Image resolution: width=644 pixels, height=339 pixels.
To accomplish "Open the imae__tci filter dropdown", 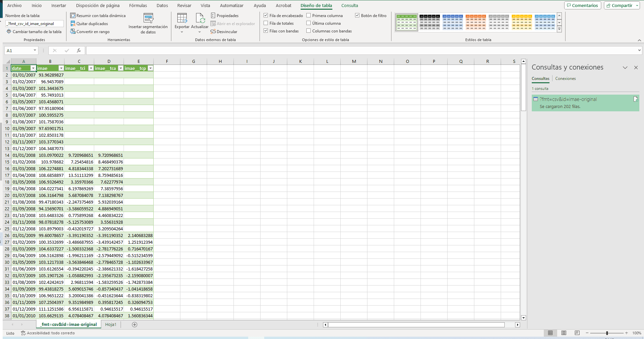I will (x=91, y=68).
